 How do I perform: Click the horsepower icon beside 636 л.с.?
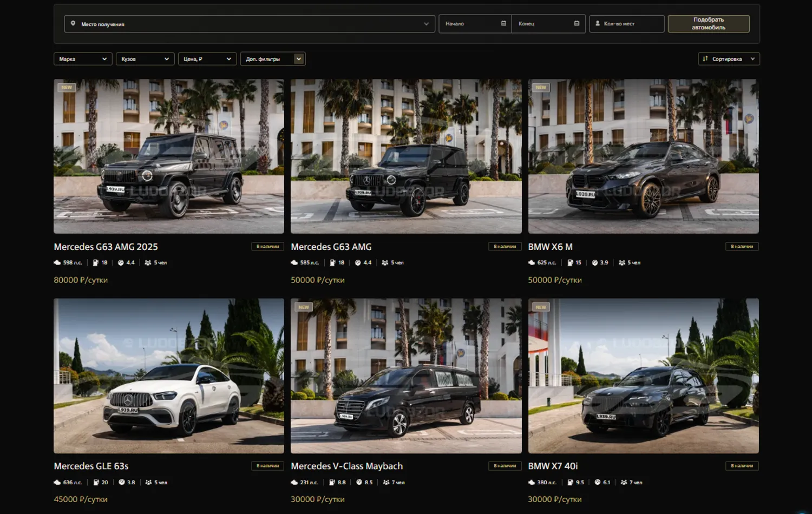(x=57, y=483)
